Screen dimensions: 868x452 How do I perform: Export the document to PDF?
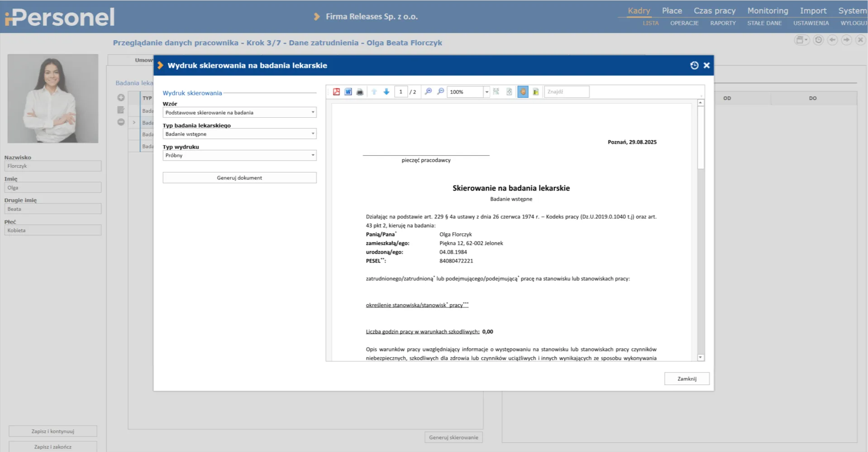click(x=336, y=92)
